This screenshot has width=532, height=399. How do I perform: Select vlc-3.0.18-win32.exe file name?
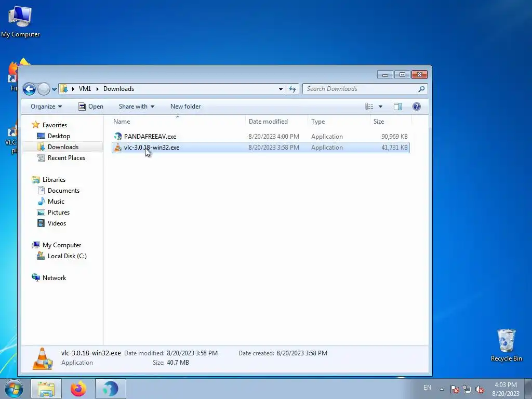pyautogui.click(x=152, y=147)
